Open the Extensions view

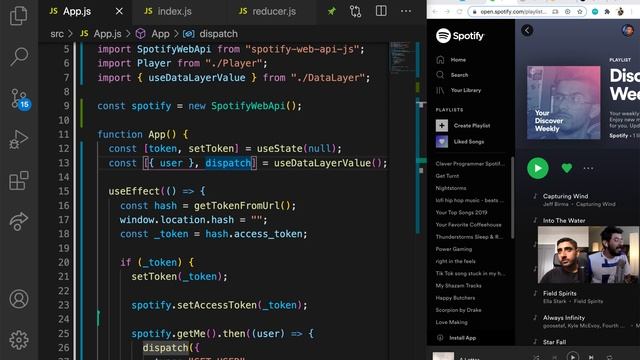19,180
